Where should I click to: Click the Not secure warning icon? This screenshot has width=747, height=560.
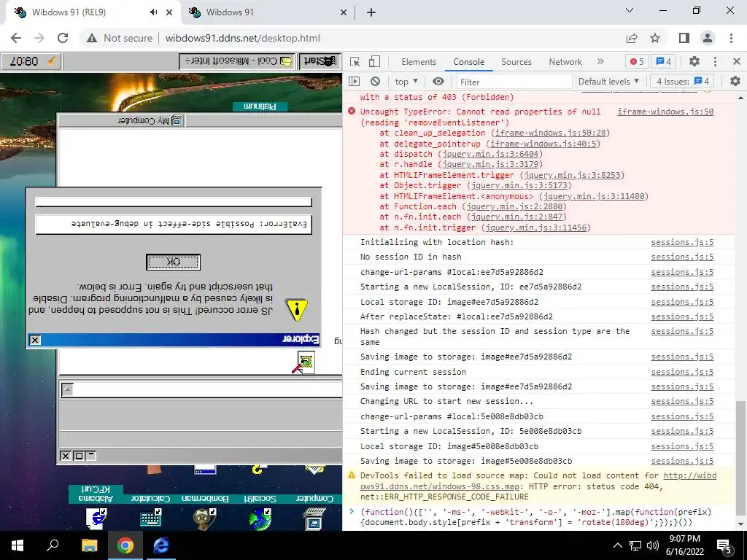point(92,38)
